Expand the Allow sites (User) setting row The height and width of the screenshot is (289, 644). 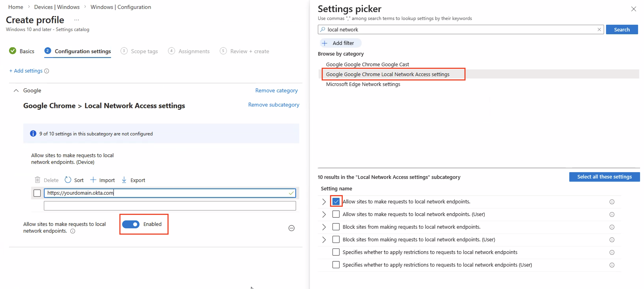(x=324, y=214)
